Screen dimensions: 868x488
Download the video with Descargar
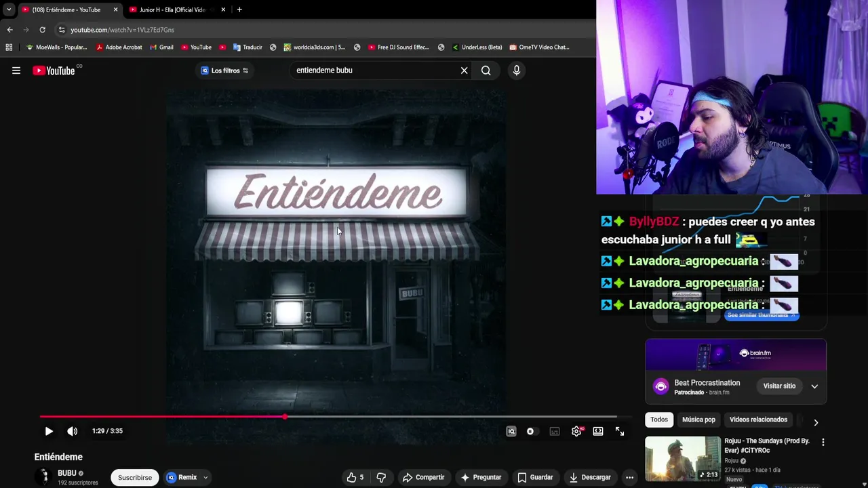590,477
